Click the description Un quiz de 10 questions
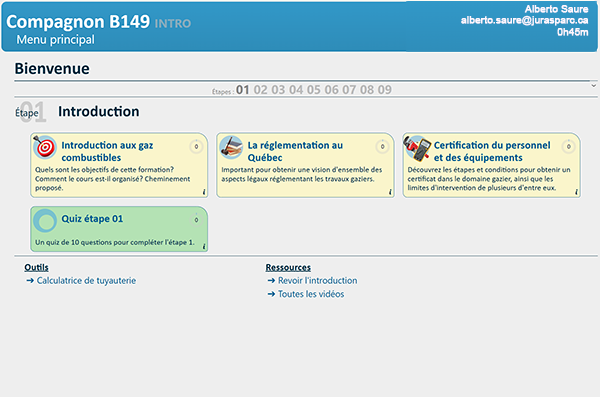The image size is (600, 397). [x=115, y=242]
